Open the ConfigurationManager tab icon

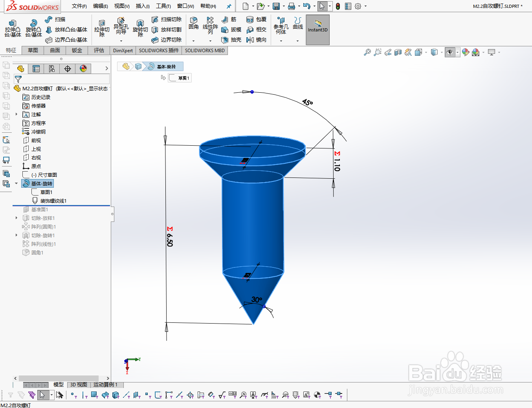coord(52,69)
